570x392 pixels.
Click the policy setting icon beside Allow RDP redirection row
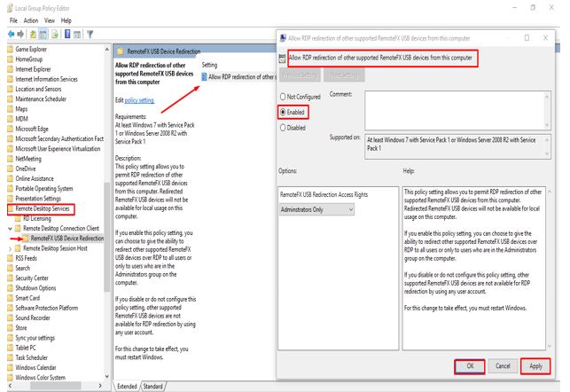(x=204, y=77)
